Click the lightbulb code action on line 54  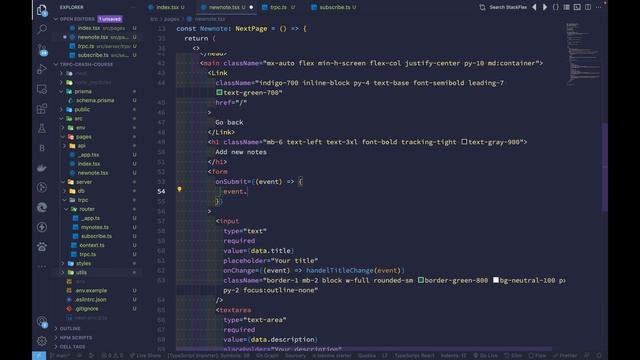click(179, 189)
